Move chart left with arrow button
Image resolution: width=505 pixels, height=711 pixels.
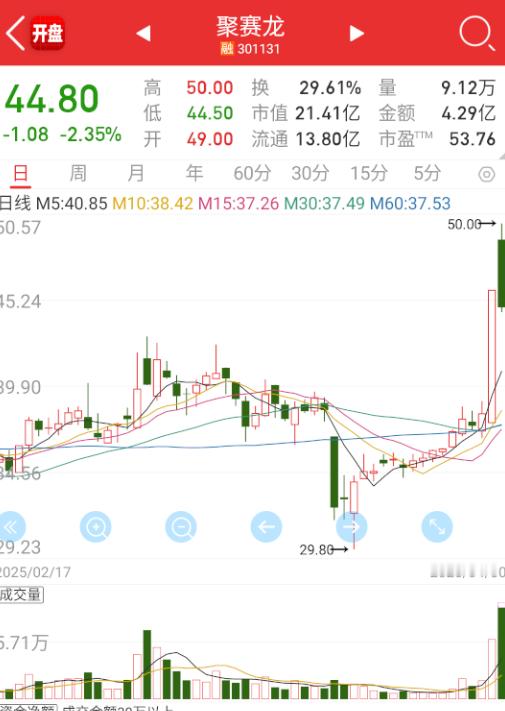pyautogui.click(x=266, y=527)
